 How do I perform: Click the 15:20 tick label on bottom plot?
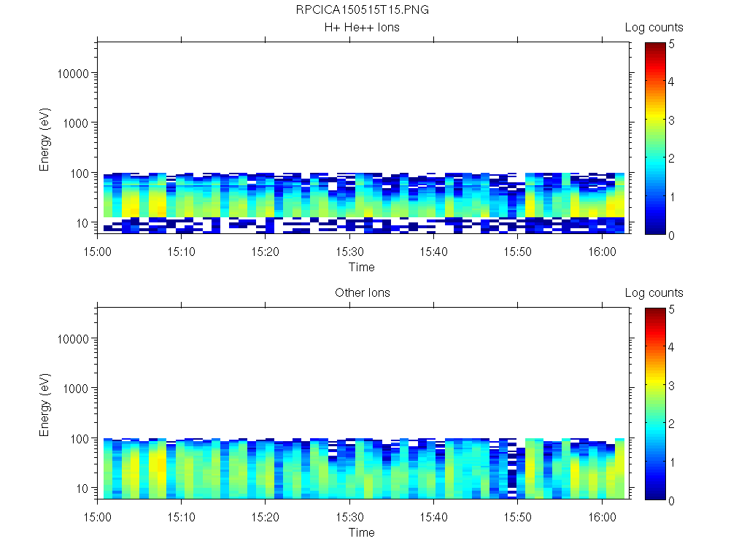click(266, 517)
